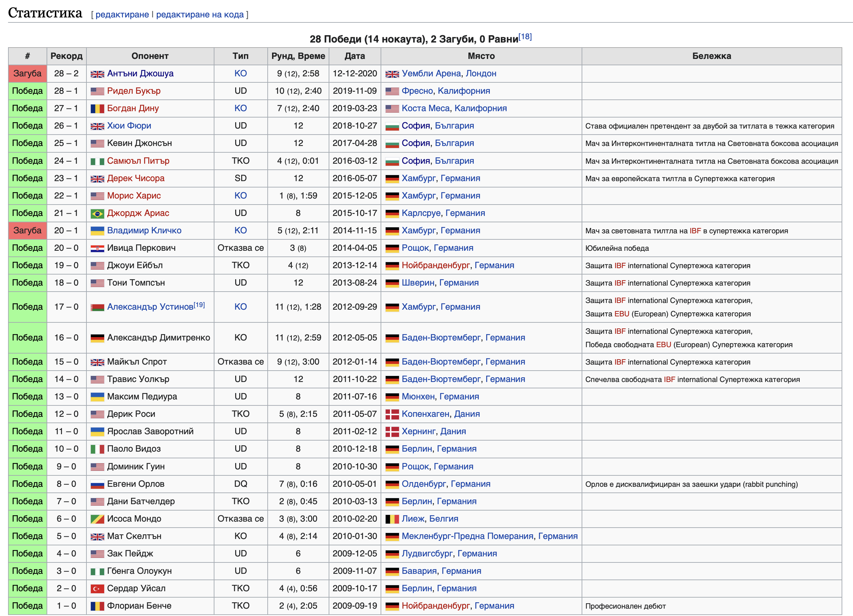The image size is (853, 616).
Task: Click the Danish flag next to Копенхаген
Action: [392, 414]
